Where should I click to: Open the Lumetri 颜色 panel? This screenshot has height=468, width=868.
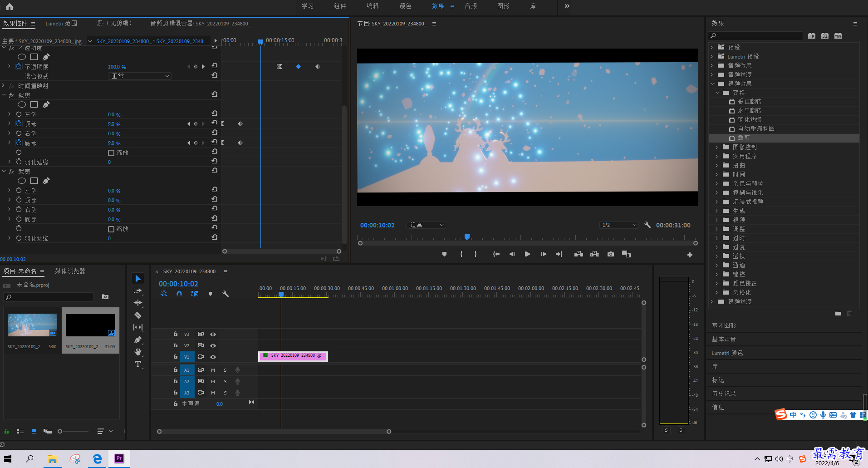coord(727,353)
